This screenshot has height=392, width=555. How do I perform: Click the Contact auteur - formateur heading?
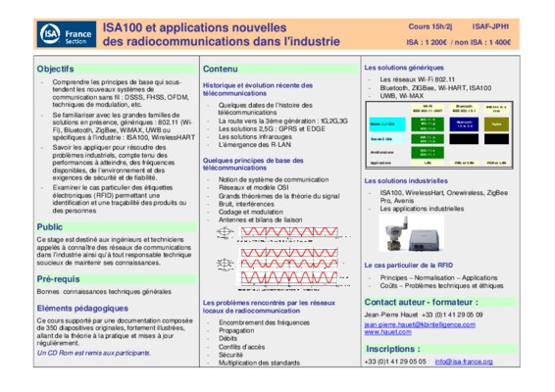tap(422, 302)
